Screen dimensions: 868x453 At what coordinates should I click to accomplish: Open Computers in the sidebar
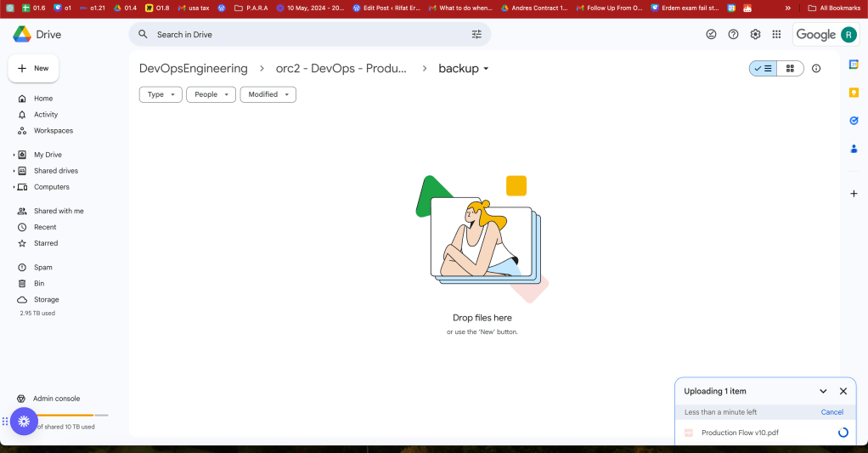click(52, 187)
